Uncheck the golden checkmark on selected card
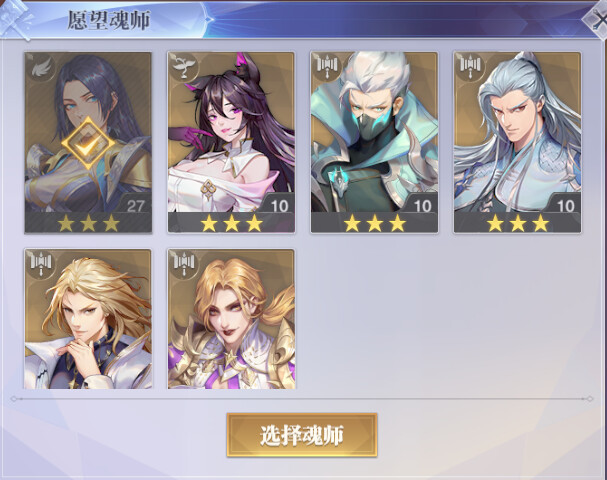 88,143
